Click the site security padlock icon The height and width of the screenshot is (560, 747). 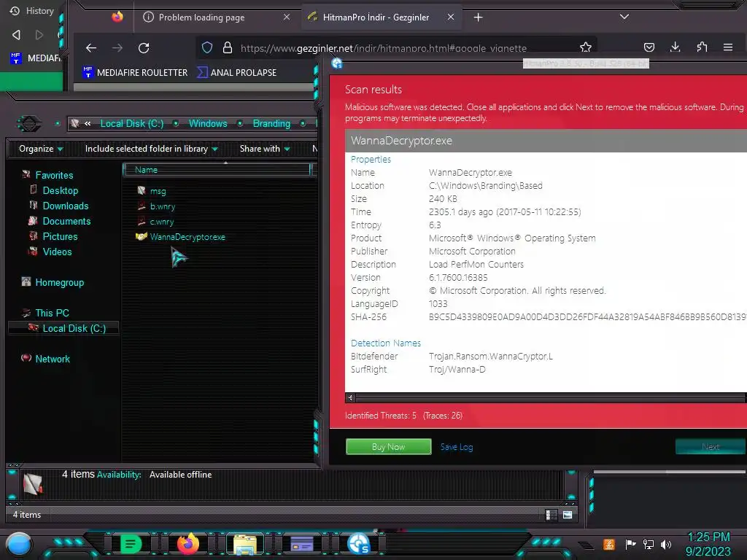[x=228, y=47]
